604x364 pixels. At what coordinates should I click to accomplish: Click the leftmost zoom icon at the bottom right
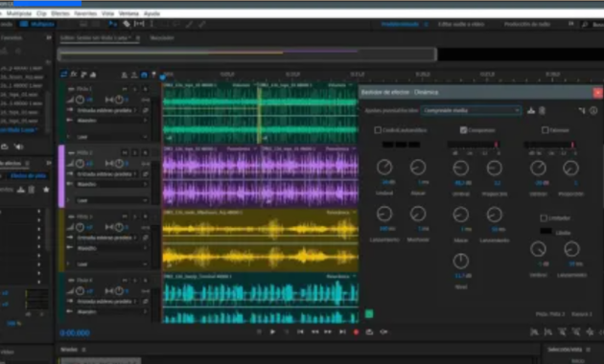pyautogui.click(x=534, y=331)
